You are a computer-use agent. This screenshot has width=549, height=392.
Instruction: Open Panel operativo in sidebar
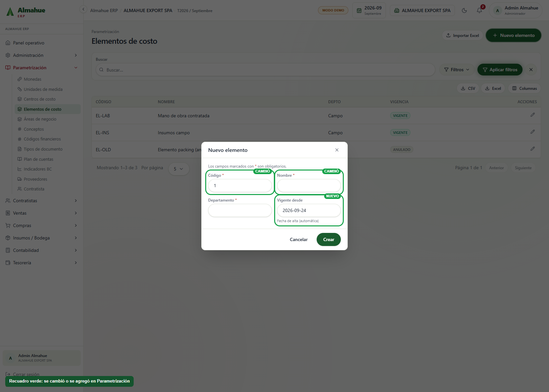pyautogui.click(x=42, y=43)
